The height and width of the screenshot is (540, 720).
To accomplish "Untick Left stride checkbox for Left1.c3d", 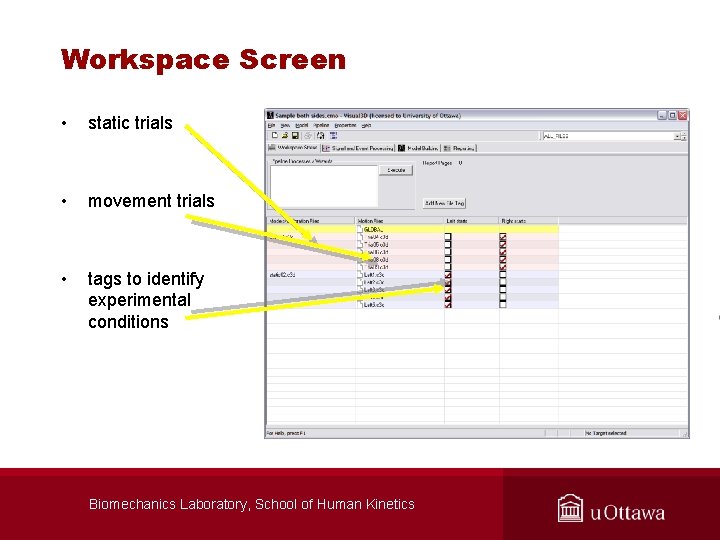I will [448, 275].
